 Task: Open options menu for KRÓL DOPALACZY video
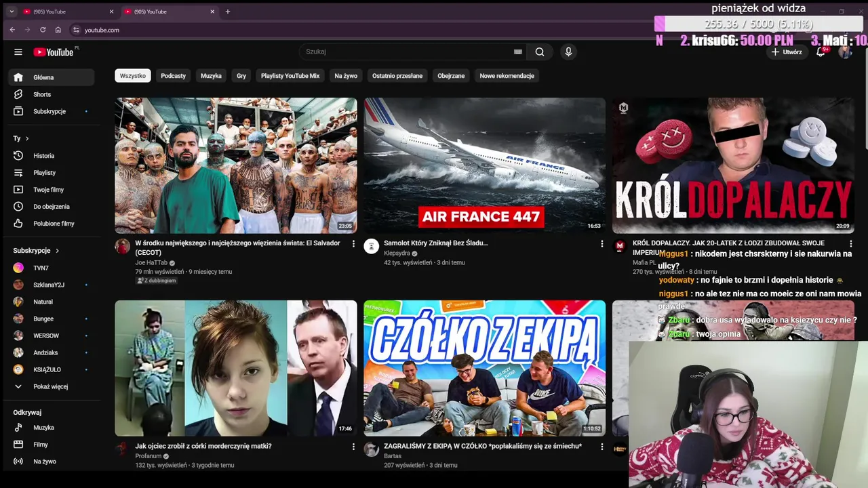[x=851, y=243]
